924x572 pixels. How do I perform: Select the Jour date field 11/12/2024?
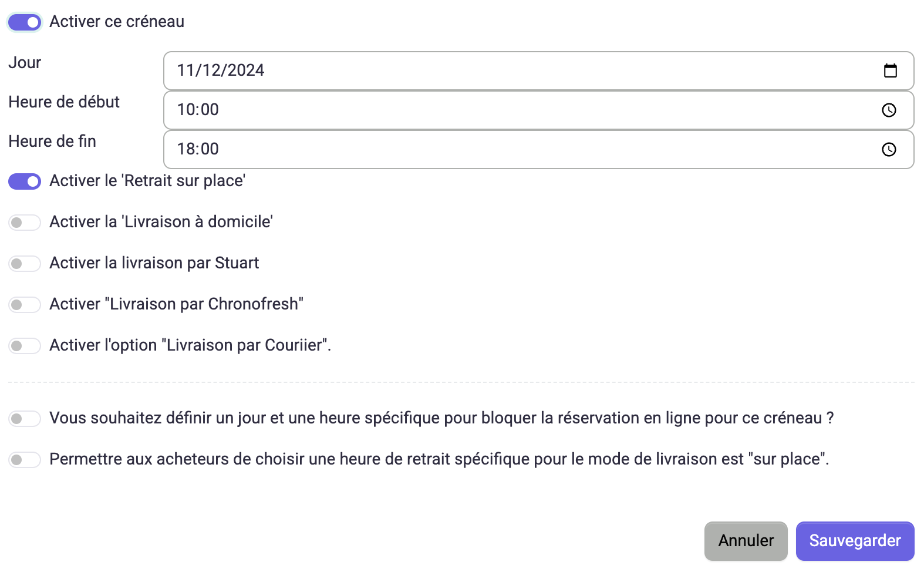pyautogui.click(x=538, y=70)
